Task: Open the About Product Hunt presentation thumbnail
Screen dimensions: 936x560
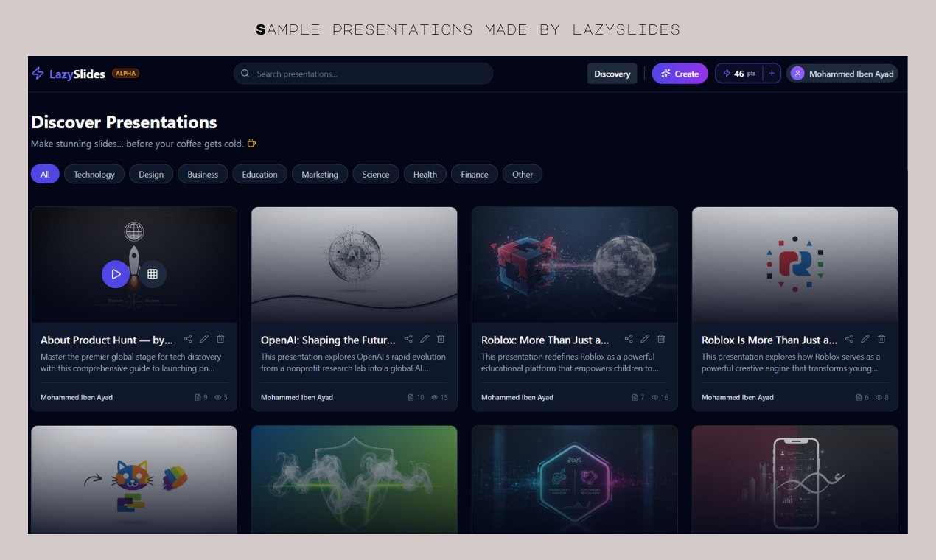Action: click(133, 265)
